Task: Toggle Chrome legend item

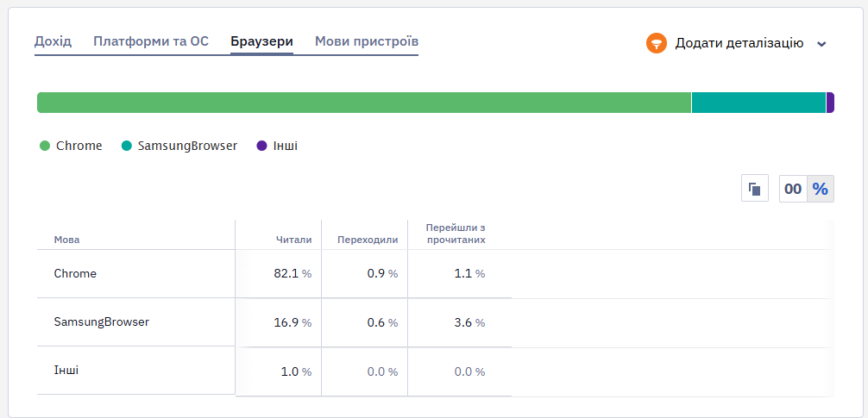Action: [x=72, y=146]
